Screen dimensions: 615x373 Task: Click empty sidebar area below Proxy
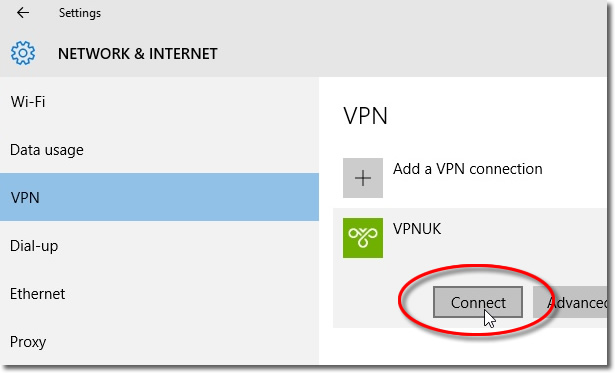(x=159, y=360)
